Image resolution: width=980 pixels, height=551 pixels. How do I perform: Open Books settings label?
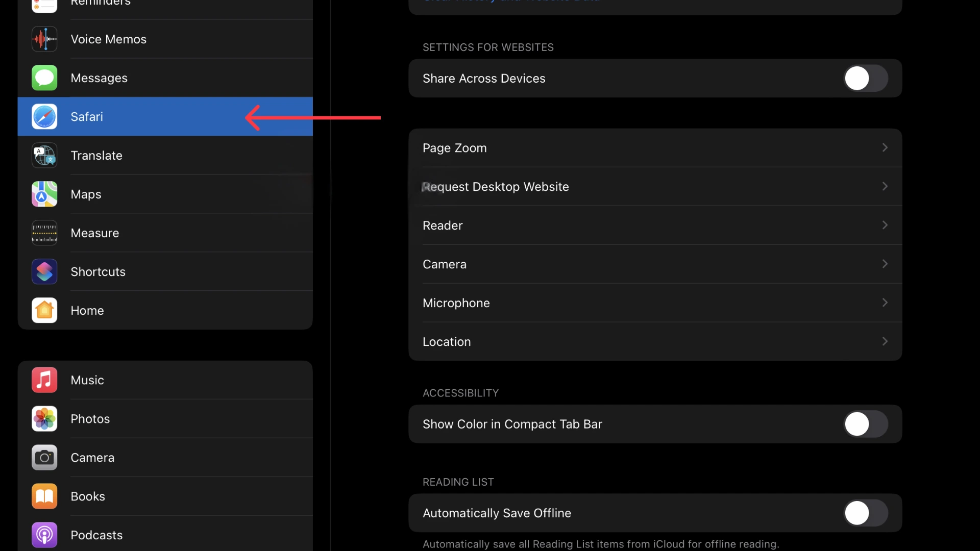point(88,496)
